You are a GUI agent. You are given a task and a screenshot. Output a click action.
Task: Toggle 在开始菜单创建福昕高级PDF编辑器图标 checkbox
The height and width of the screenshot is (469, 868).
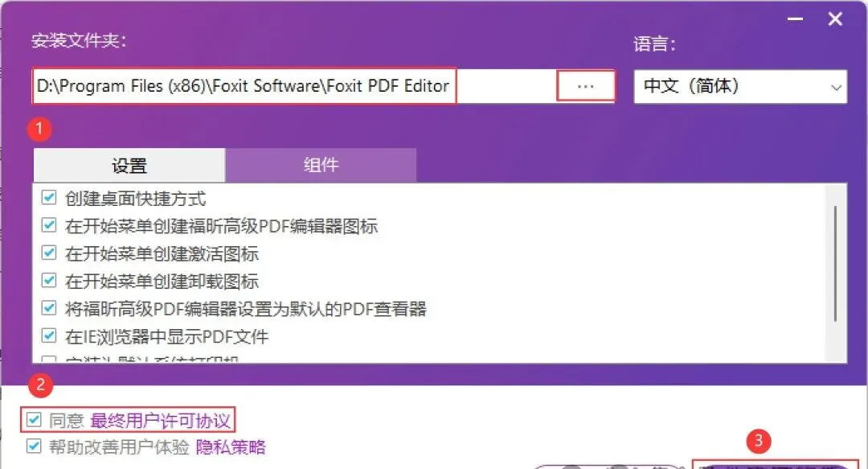click(49, 225)
